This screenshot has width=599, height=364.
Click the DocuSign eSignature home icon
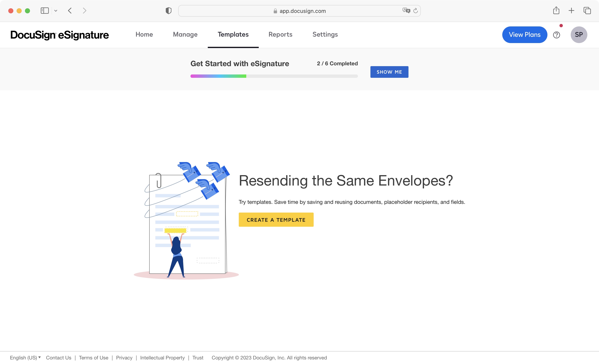59,35
